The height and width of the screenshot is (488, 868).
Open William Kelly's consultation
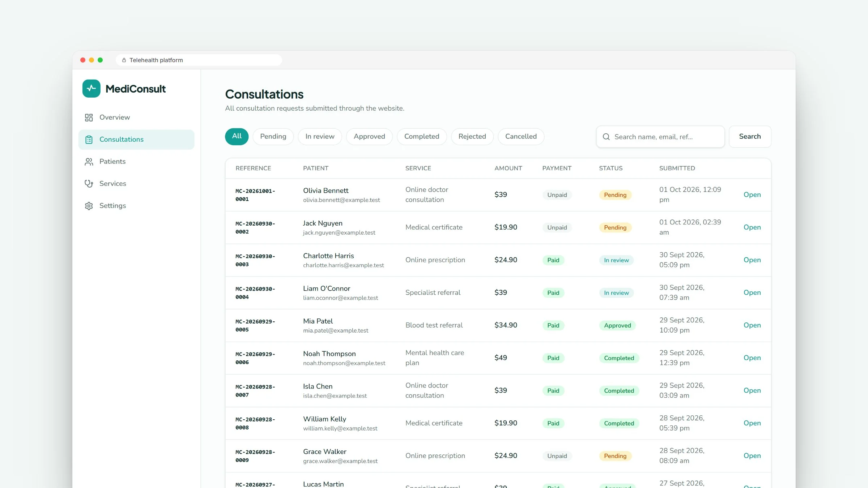[752, 423]
